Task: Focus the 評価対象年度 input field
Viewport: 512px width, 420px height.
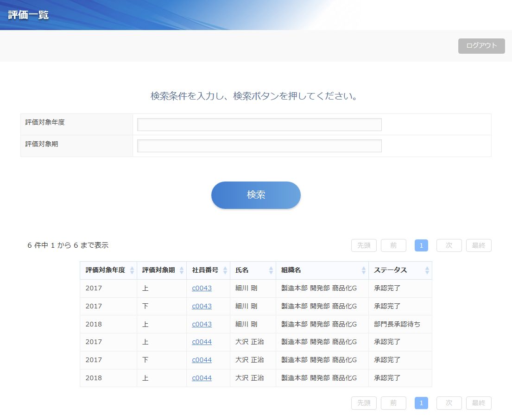Action: click(x=259, y=125)
